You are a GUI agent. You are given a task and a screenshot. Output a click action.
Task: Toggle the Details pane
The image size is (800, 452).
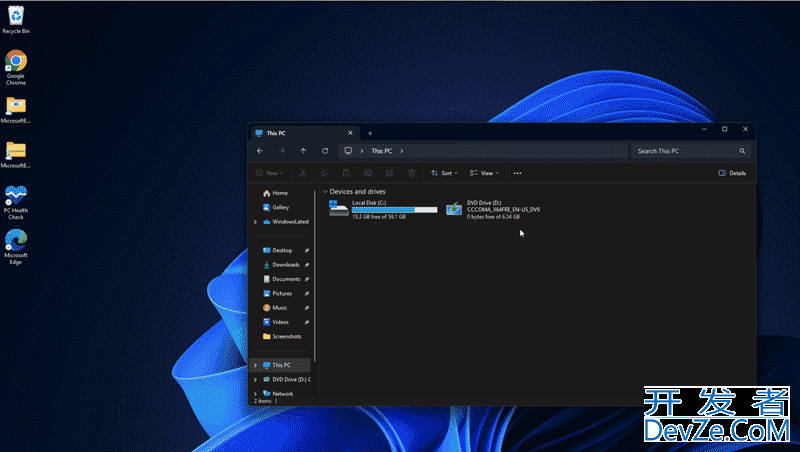click(732, 173)
